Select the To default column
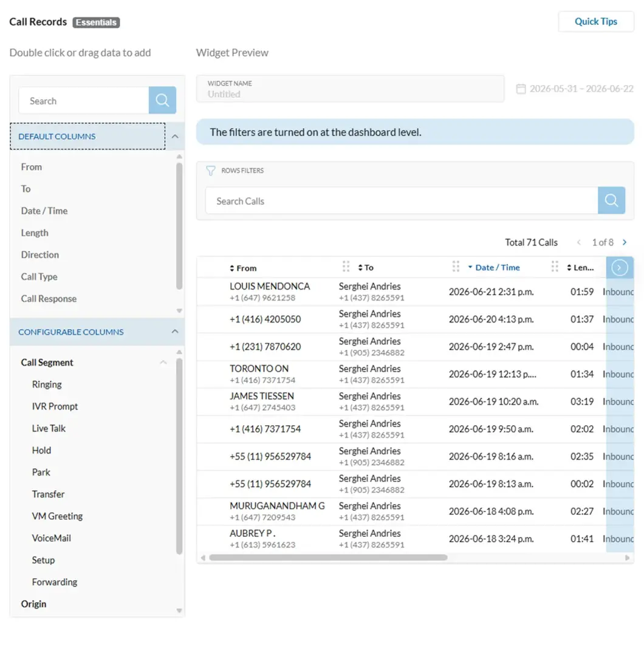 pos(26,189)
